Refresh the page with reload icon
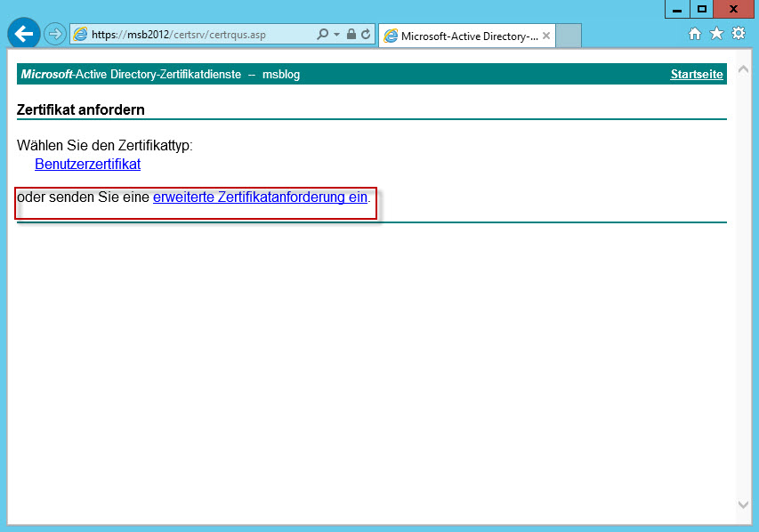The width and height of the screenshot is (759, 532). (x=366, y=34)
